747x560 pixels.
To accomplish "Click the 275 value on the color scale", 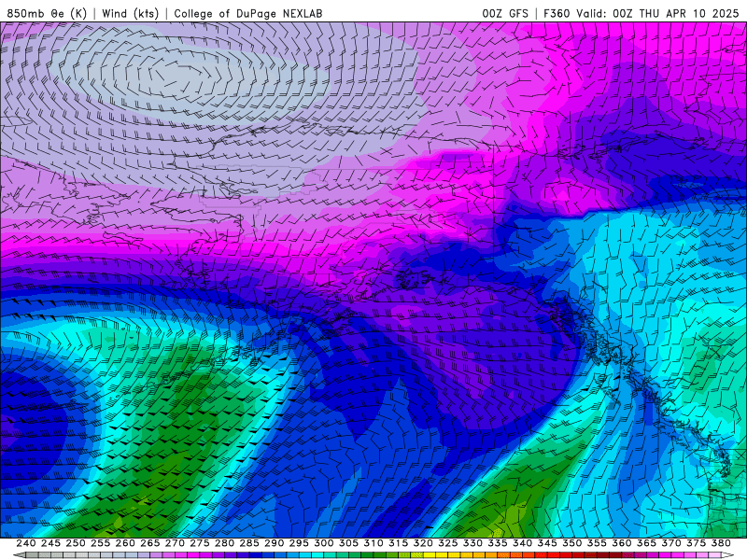I will coord(200,543).
